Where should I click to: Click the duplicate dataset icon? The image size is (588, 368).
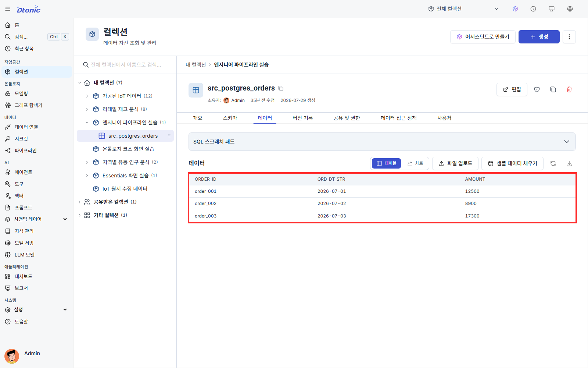tap(553, 89)
